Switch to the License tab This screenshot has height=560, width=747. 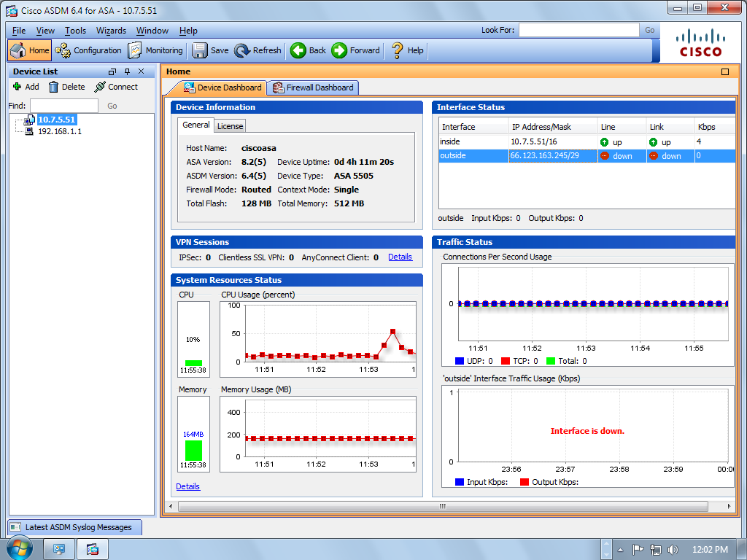230,126
